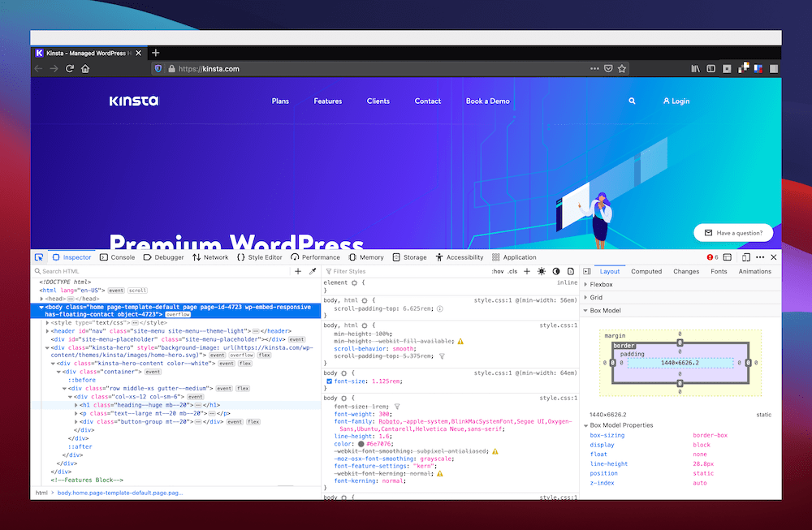Image resolution: width=812 pixels, height=530 pixels.
Task: Open print media simulation icon in Rules toolbar
Action: (x=570, y=270)
